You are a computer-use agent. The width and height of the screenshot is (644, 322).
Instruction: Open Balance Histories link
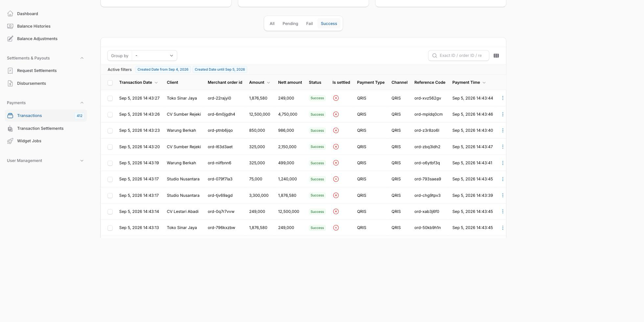pyautogui.click(x=34, y=26)
